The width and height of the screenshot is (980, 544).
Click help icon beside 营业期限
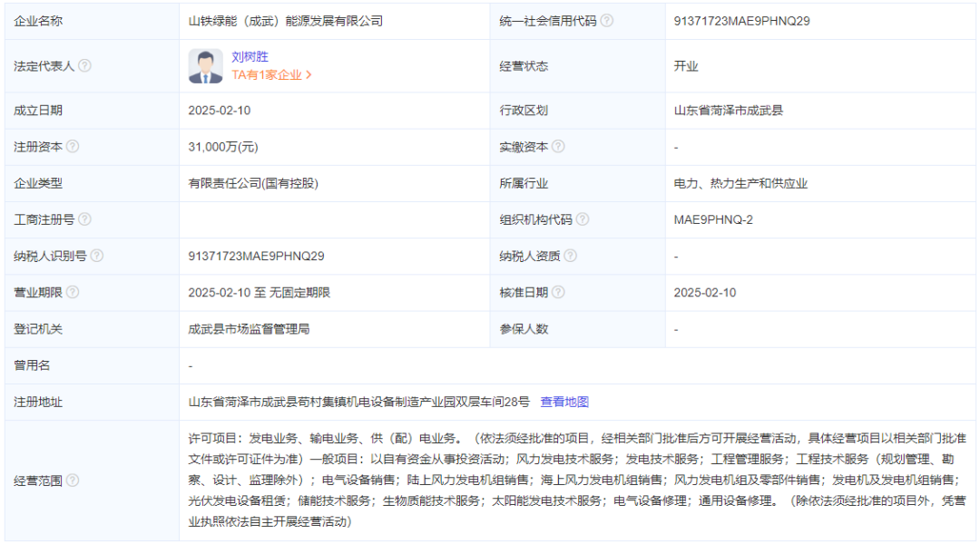coord(73,292)
